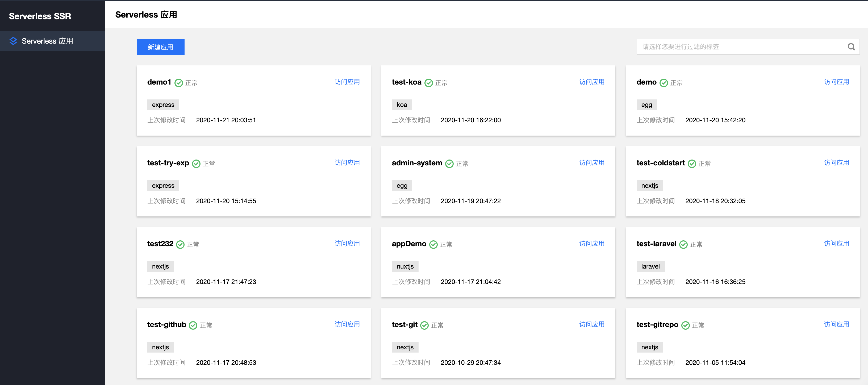
Task: Click green status icon next to test-koa
Action: [428, 83]
